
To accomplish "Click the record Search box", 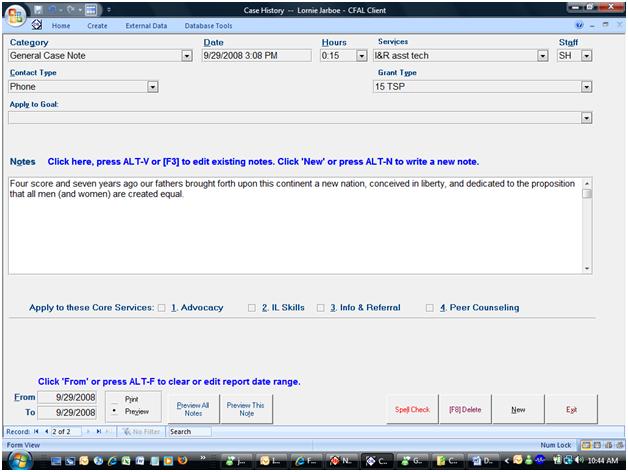I will coord(189,432).
